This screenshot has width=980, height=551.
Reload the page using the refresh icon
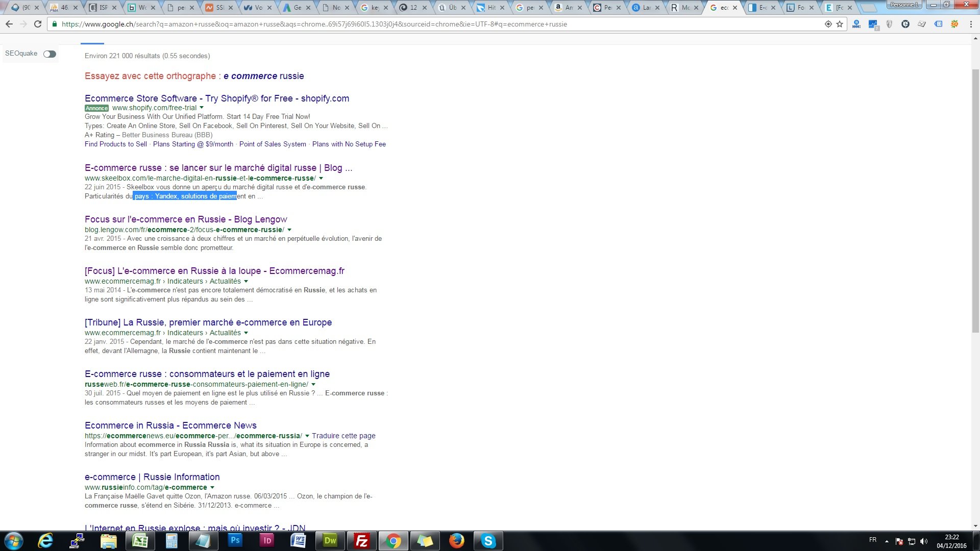(38, 24)
